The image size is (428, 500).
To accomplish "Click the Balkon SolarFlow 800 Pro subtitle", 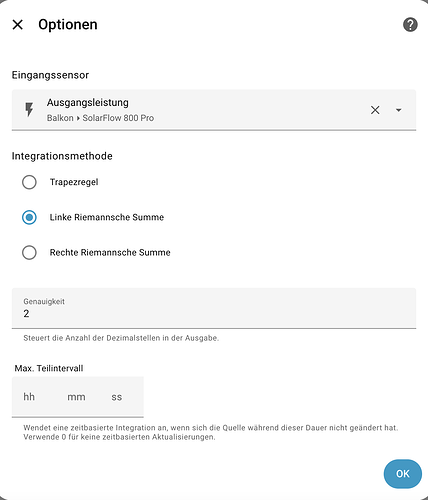I will [100, 118].
